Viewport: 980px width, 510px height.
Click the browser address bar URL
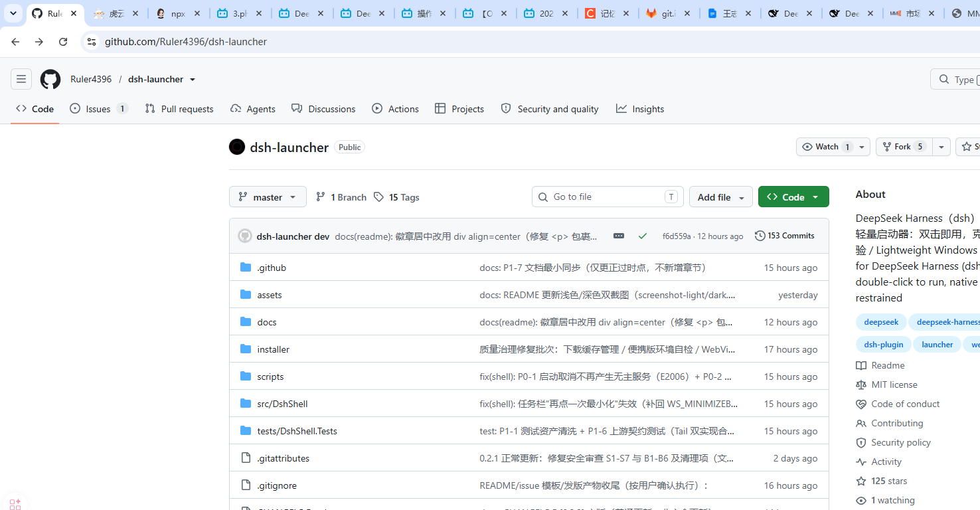click(x=186, y=42)
